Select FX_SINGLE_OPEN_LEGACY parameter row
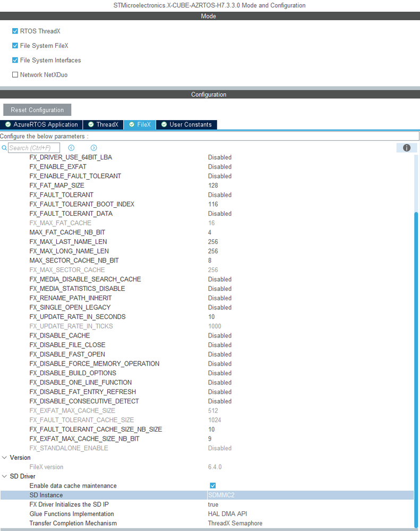Screen dimensions: 420x531 207,308
